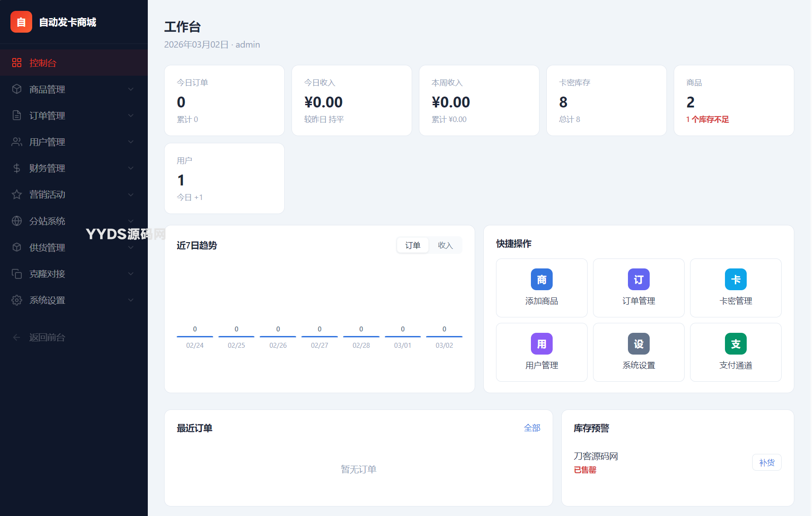Viewport: 812px width, 516px height.
Task: Select 控制台 in the sidebar menu
Action: tap(43, 63)
